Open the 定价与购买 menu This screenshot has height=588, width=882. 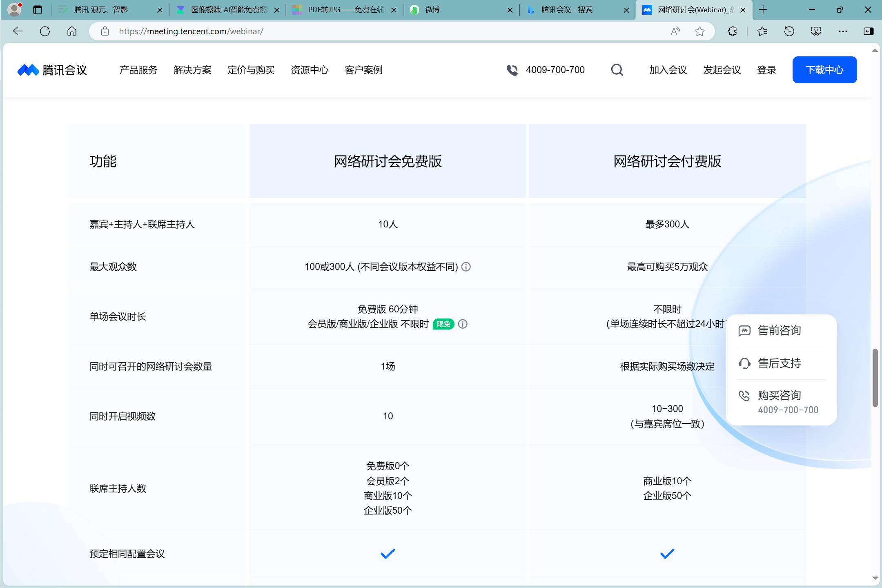[251, 70]
